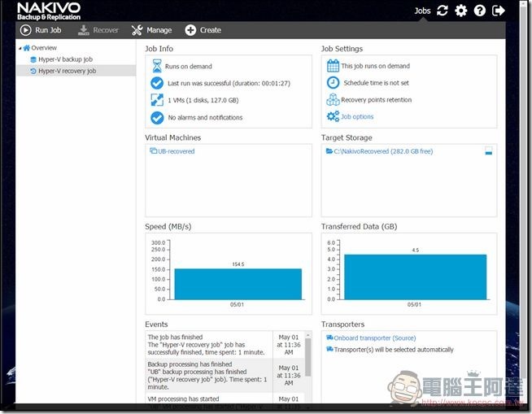This screenshot has height=414, width=532.
Task: Select Hyper-V backup job
Action: (x=65, y=59)
